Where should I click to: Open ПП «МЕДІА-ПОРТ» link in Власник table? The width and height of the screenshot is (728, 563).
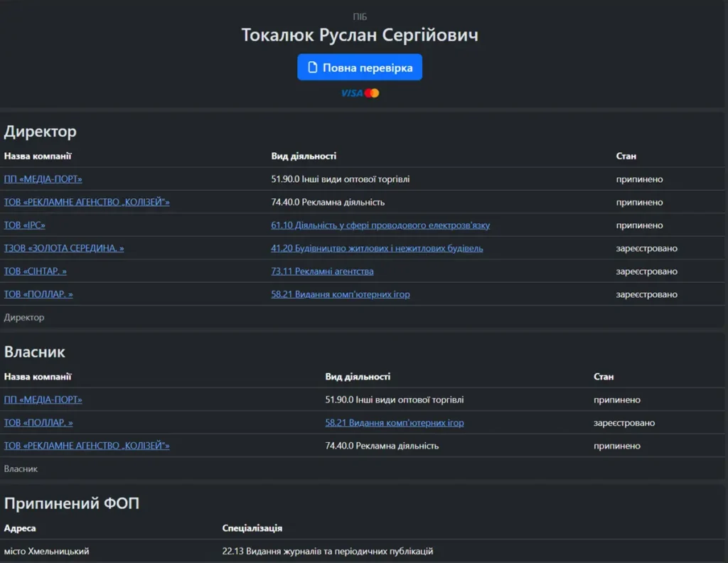pyautogui.click(x=43, y=400)
